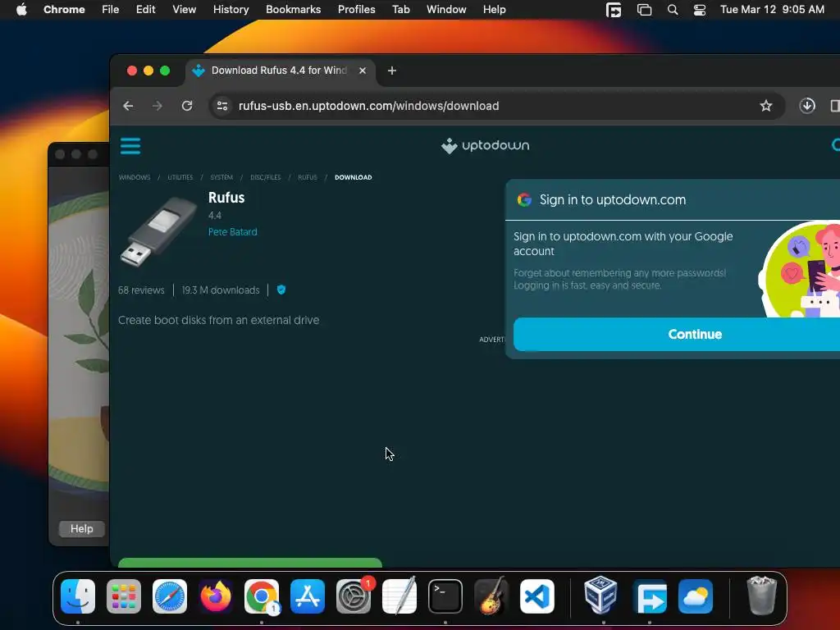Select the Download Rufus 4.4 tab

coord(281,71)
